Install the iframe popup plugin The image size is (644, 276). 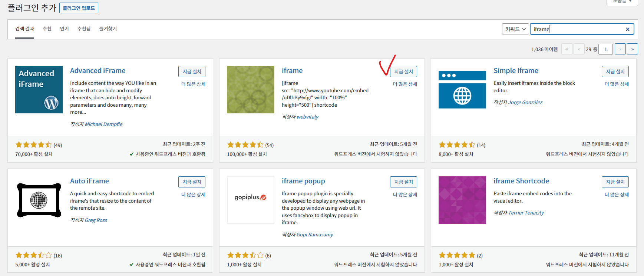pos(403,182)
